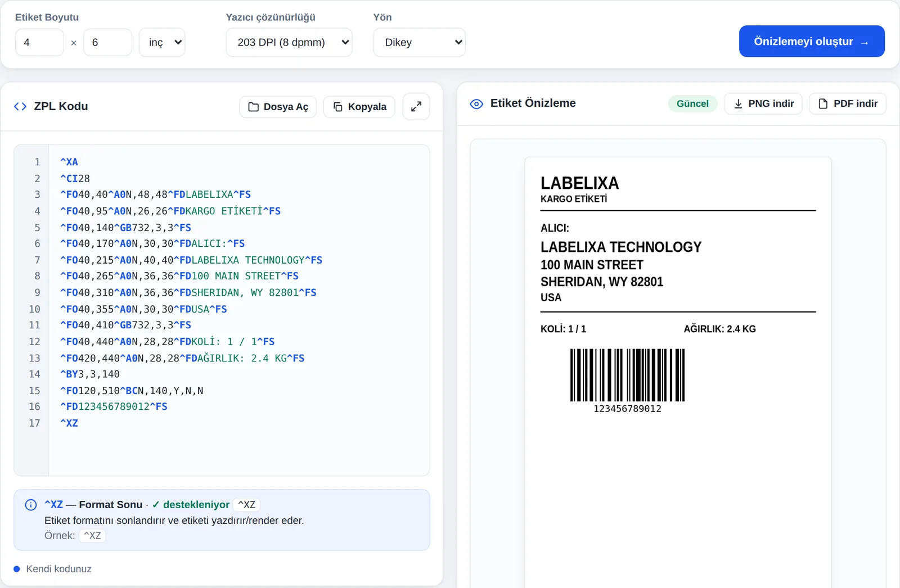Click AĞIRLIK: 2.4 KG text in preview

tap(719, 329)
